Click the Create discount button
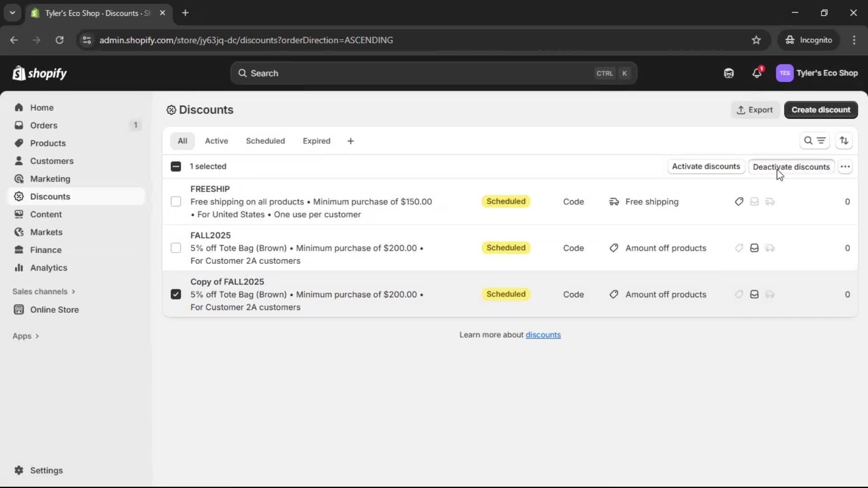 coord(821,110)
